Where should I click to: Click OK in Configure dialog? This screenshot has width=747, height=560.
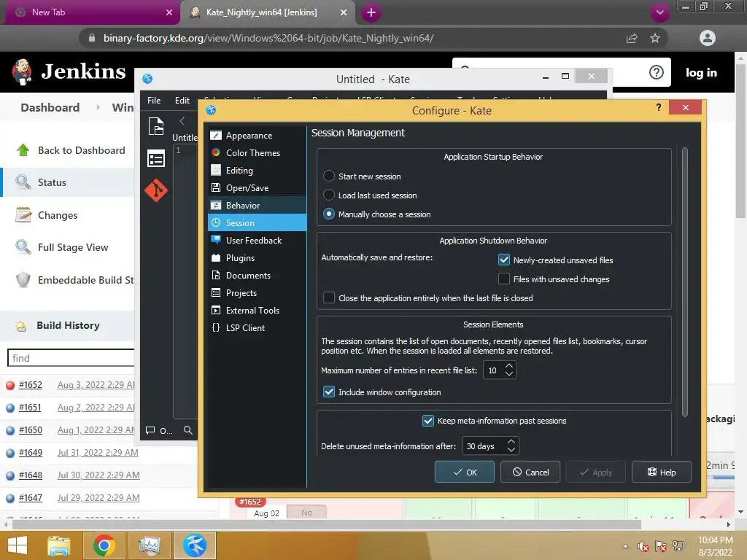tap(465, 472)
